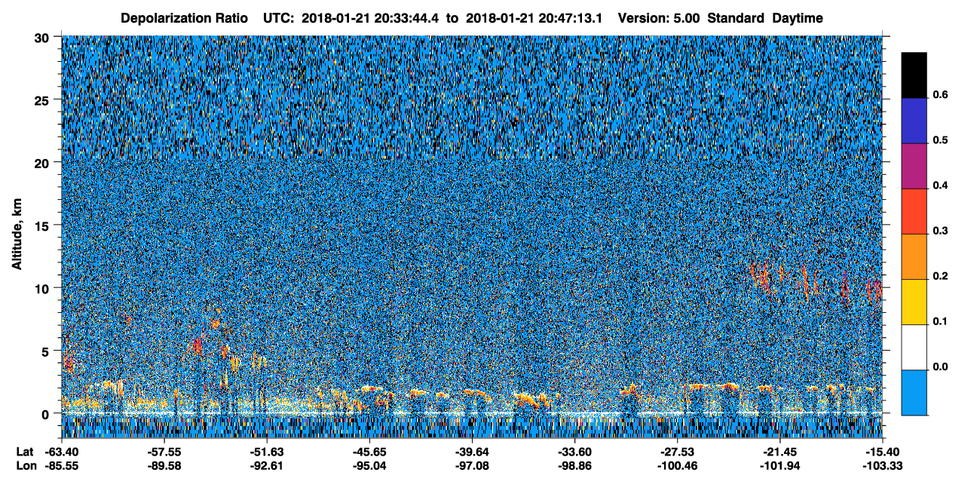Viewport: 980px width, 503px height.
Task: Click the light blue colorbar segment below 0.0
Action: (914, 392)
